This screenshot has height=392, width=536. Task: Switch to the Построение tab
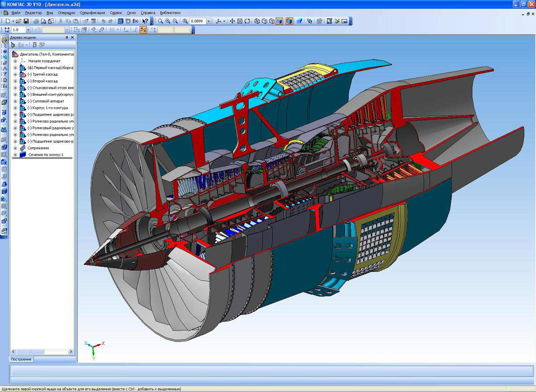(x=21, y=359)
